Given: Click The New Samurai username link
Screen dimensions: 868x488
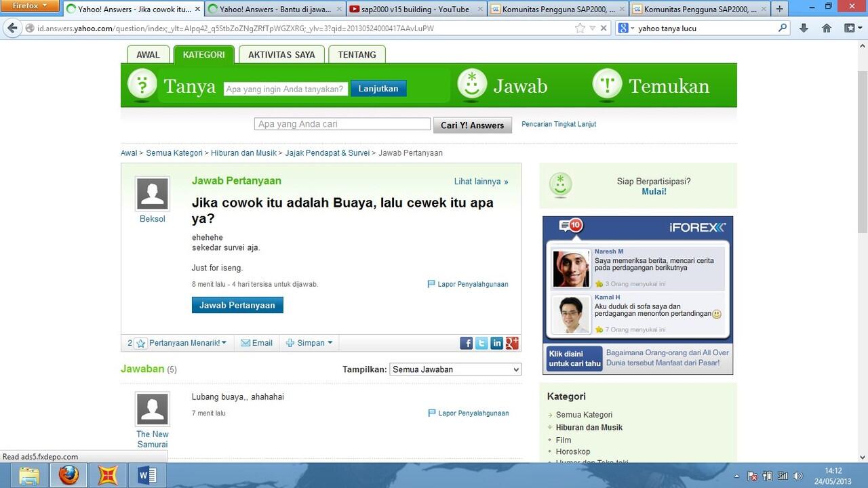Looking at the screenshot, I should tap(153, 439).
